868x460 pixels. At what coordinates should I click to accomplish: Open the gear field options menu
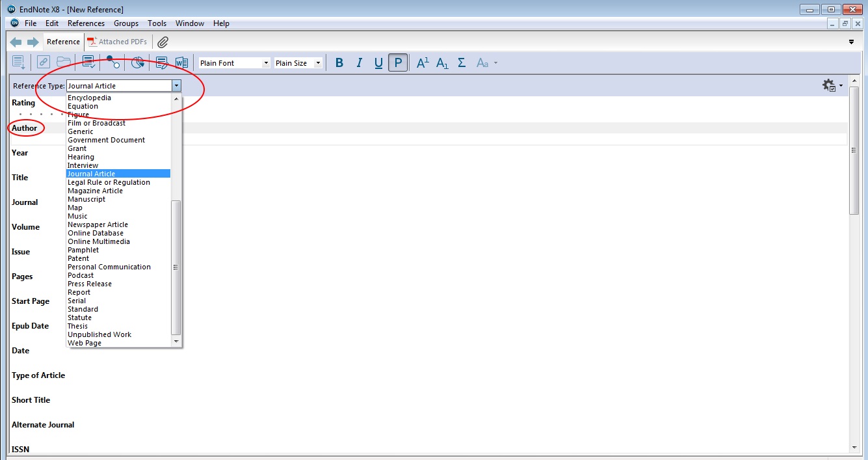click(x=832, y=85)
